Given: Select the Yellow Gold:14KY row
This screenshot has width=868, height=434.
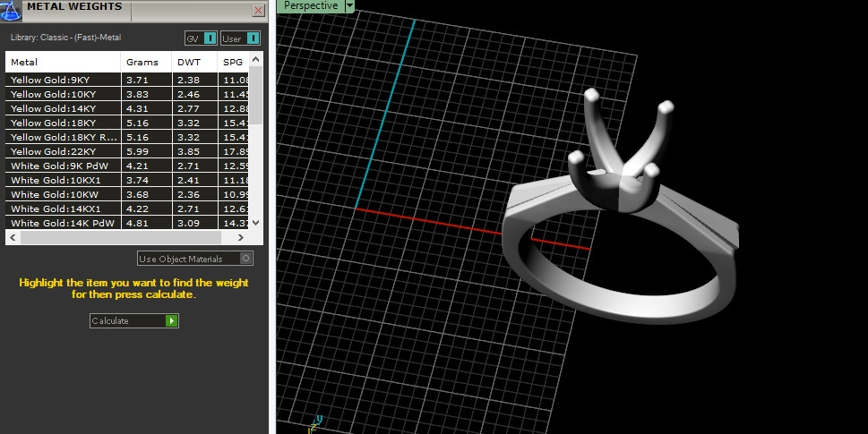Looking at the screenshot, I should point(127,108).
